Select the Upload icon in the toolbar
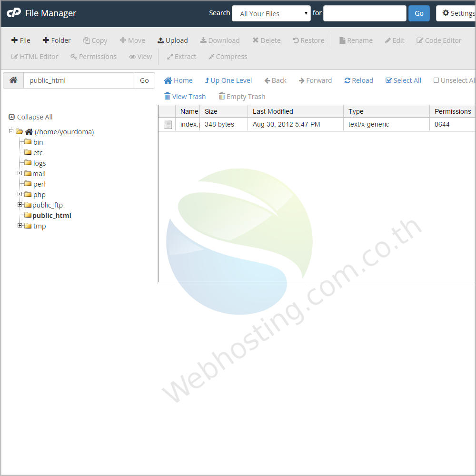The width and height of the screenshot is (476, 476). tap(173, 40)
